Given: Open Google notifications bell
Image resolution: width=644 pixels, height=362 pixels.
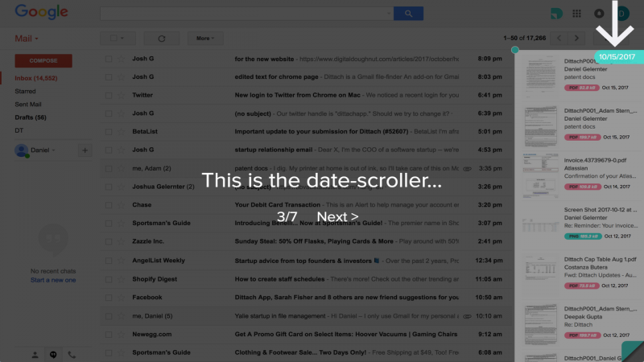Looking at the screenshot, I should tap(599, 14).
